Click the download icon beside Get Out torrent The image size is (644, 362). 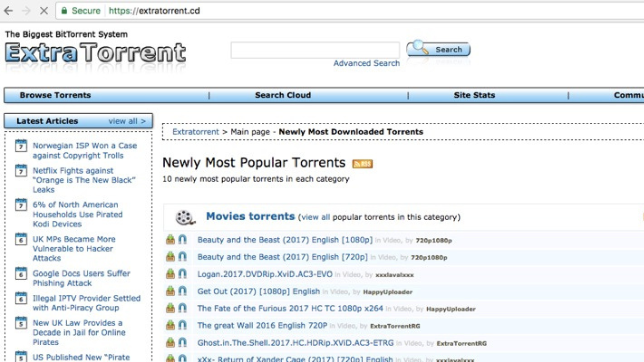tap(170, 291)
